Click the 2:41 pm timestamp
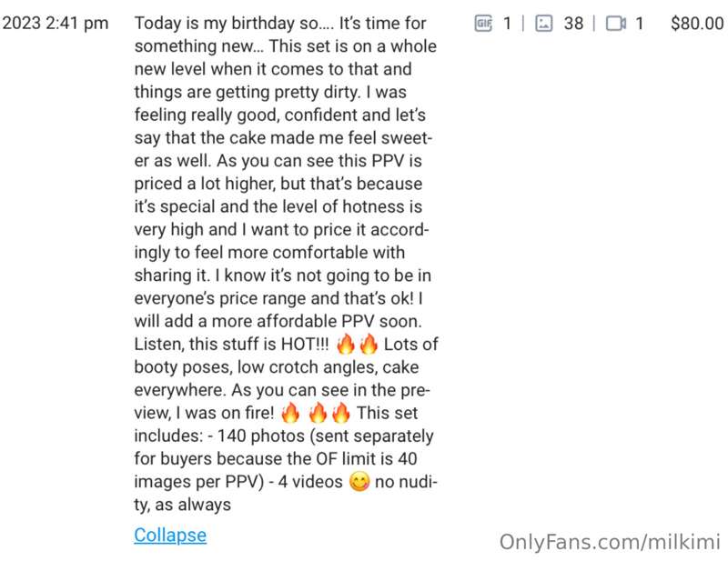The height and width of the screenshot is (561, 728). point(77,24)
